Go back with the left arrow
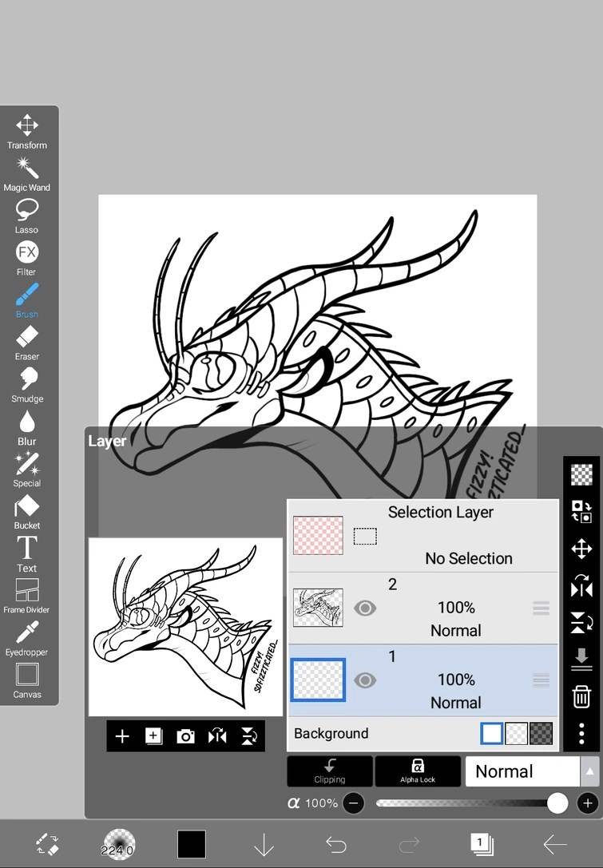603x868 pixels. coord(555,845)
